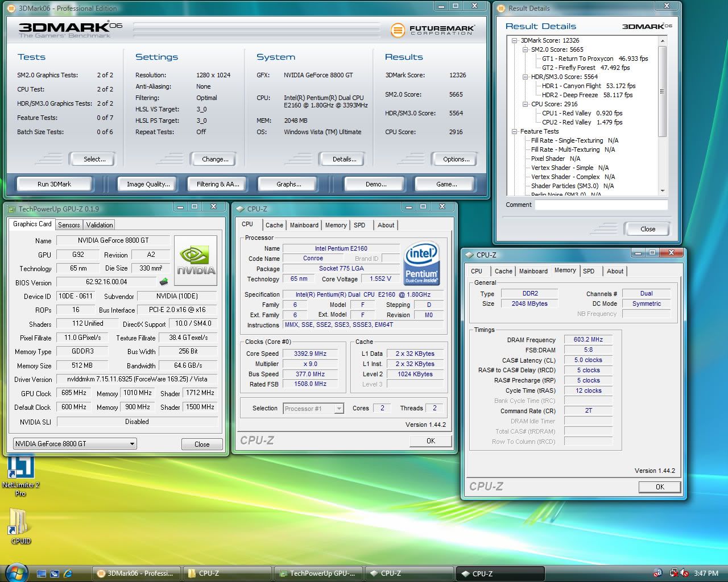Switch to the Sensors tab in GPU-Z
Image resolution: width=728 pixels, height=582 pixels.
(69, 225)
